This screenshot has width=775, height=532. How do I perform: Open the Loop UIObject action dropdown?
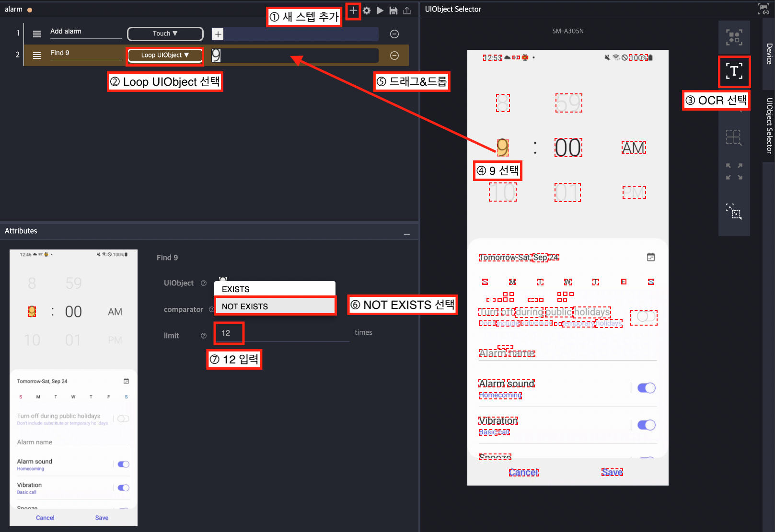coord(165,56)
